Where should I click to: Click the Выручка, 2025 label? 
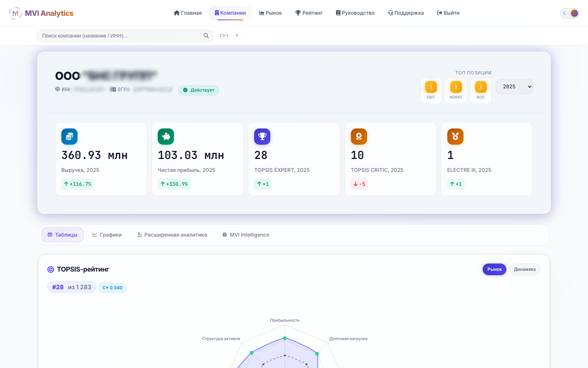coord(80,170)
